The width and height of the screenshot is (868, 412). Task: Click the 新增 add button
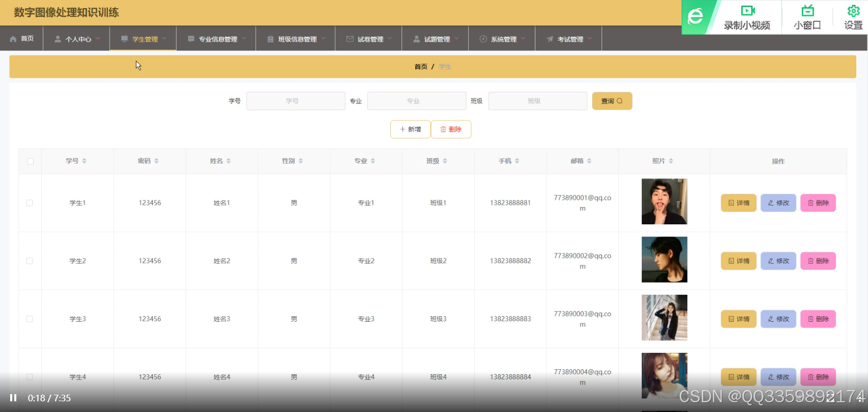tap(410, 130)
